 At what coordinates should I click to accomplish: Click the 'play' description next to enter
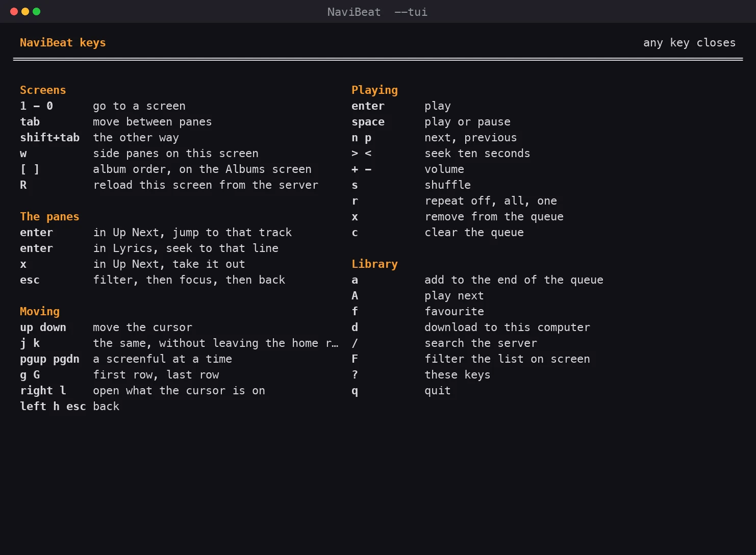438,106
